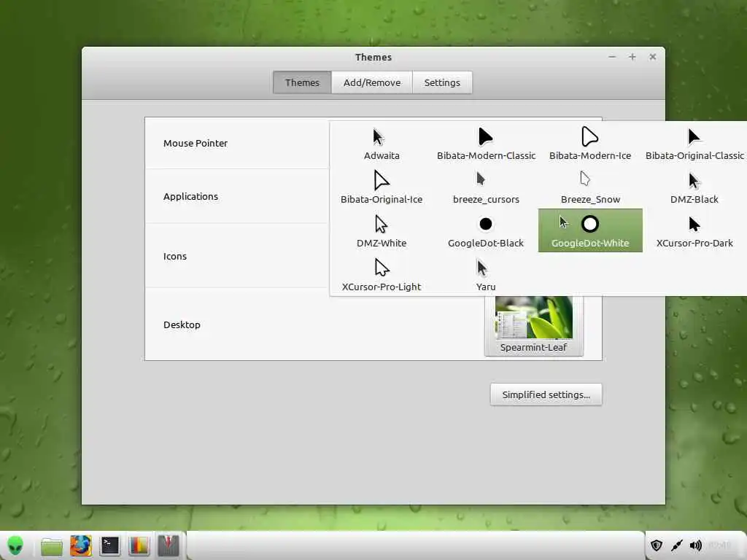Select the DMZ-Black pointer
747x560 pixels.
694,187
